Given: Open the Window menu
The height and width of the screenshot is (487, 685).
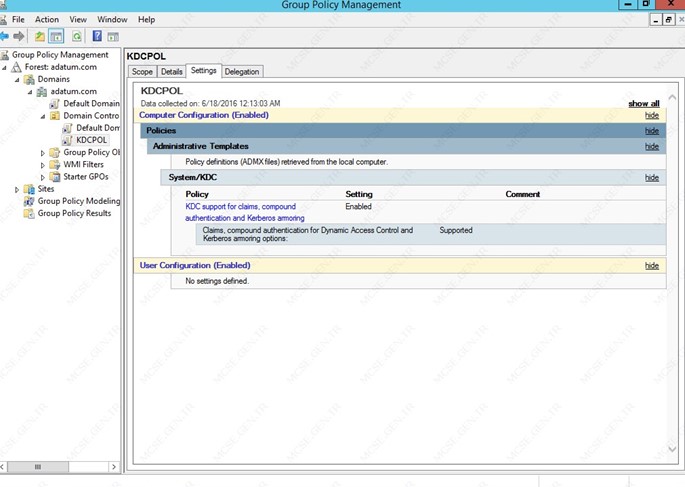Looking at the screenshot, I should pyautogui.click(x=112, y=20).
